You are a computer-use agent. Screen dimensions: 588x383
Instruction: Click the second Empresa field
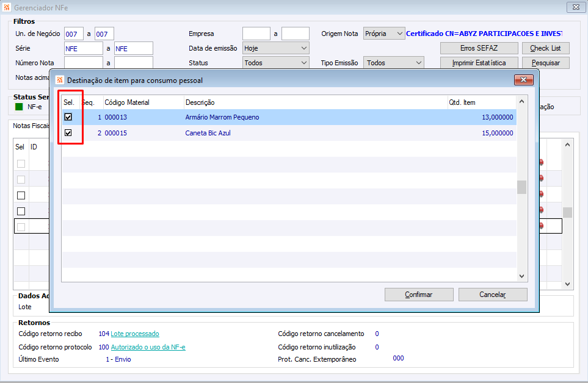295,34
